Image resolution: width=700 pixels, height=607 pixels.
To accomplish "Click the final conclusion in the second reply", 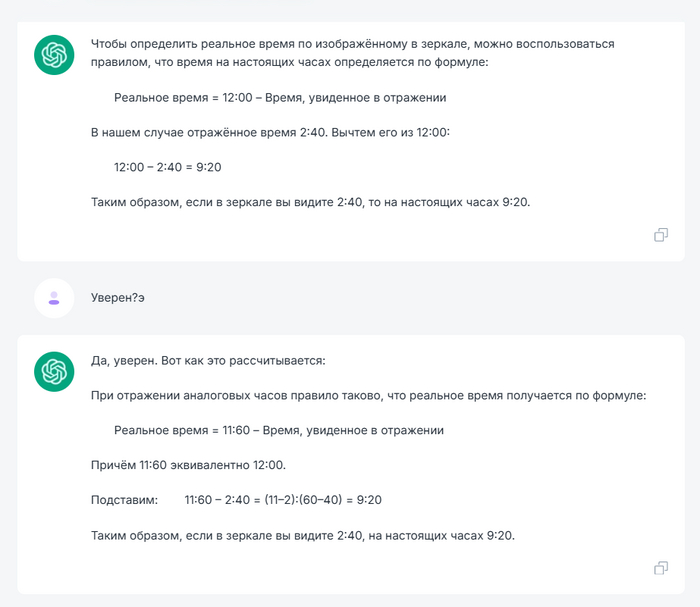I will click(x=302, y=535).
